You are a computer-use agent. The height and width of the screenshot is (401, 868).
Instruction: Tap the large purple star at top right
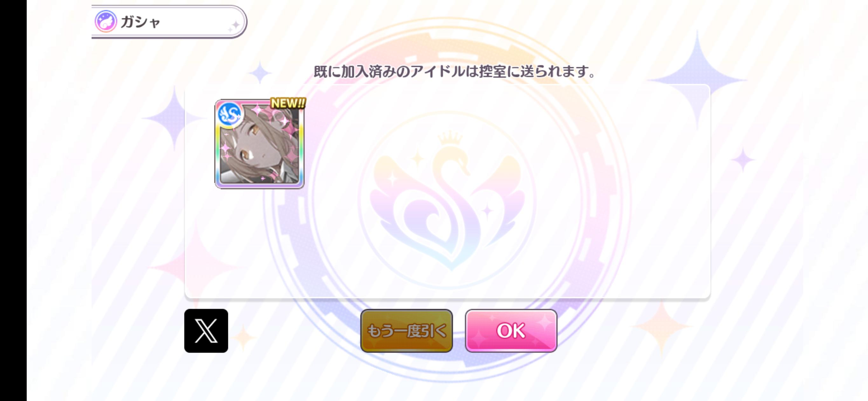coord(697,80)
